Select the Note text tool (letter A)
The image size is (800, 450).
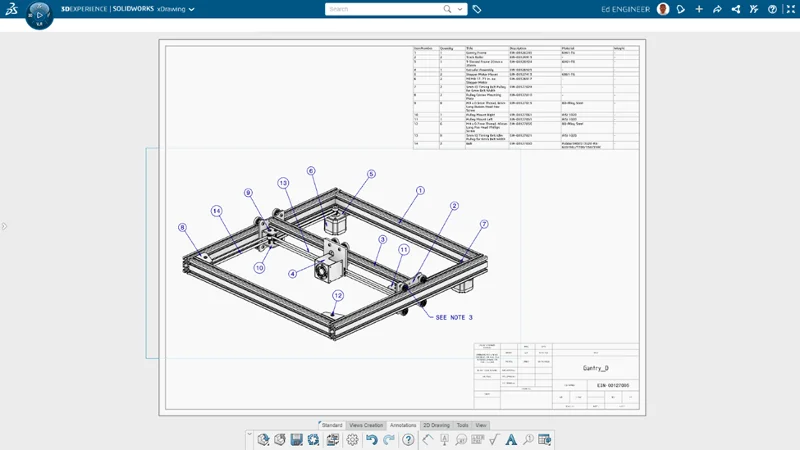click(511, 440)
